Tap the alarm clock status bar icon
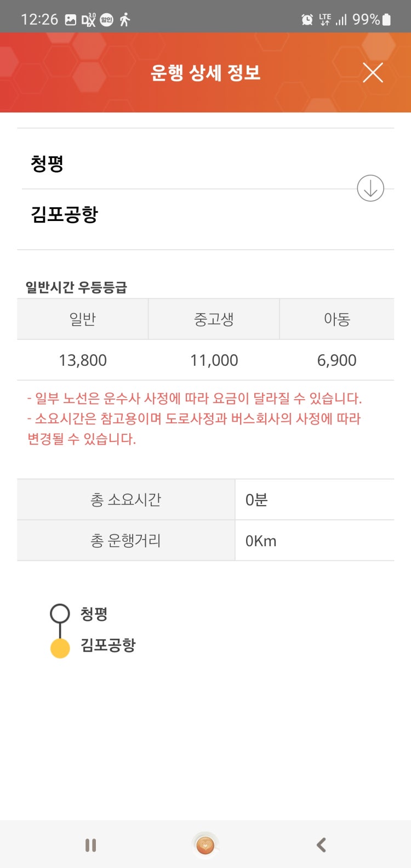 coord(307,20)
